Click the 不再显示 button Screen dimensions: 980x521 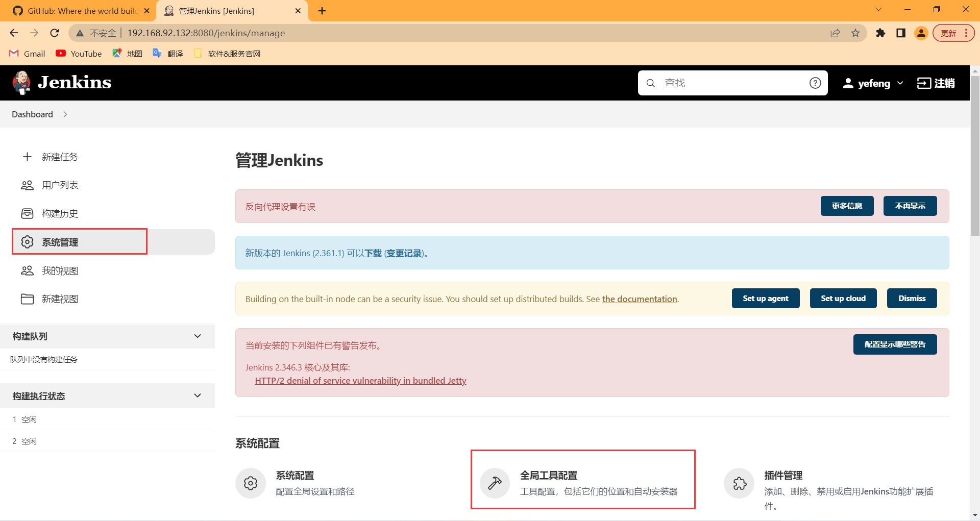click(910, 206)
